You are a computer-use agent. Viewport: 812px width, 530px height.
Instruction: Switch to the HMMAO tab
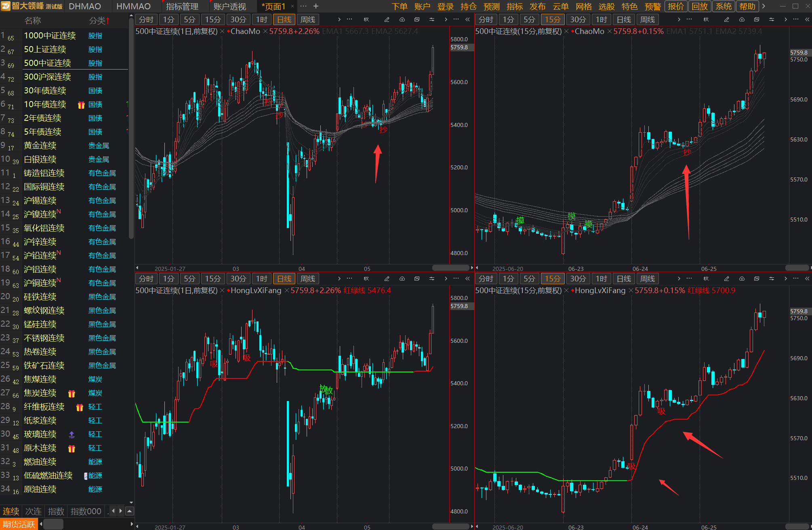133,6
